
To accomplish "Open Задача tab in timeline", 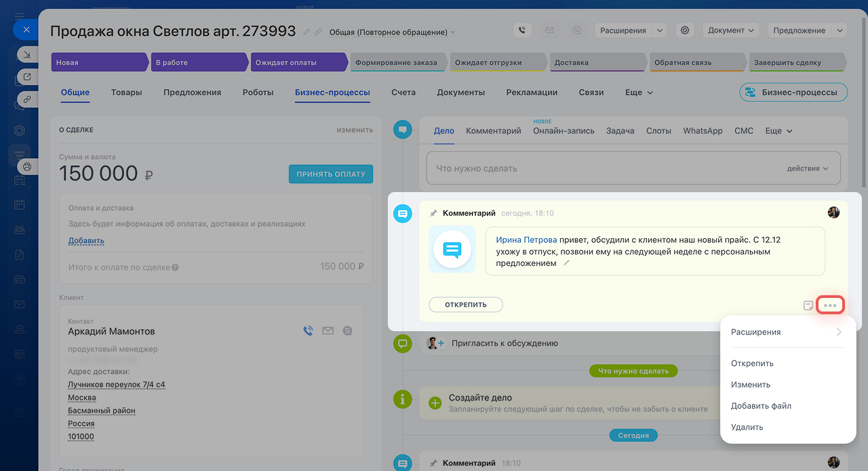I will click(620, 131).
